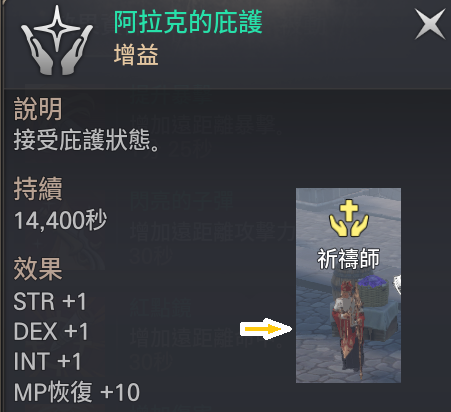This screenshot has width=451, height=412.
Task: Click the white object at screenshot edge
Action: pos(397,284)
